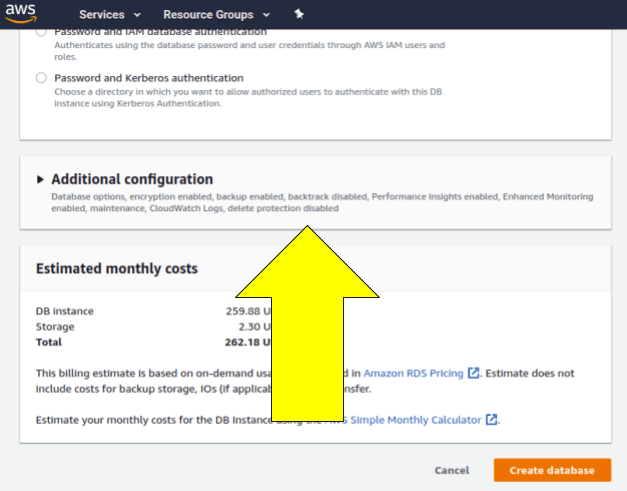Click the Resource Groups dropdown arrow
Screen dimensions: 627x491
click(265, 15)
